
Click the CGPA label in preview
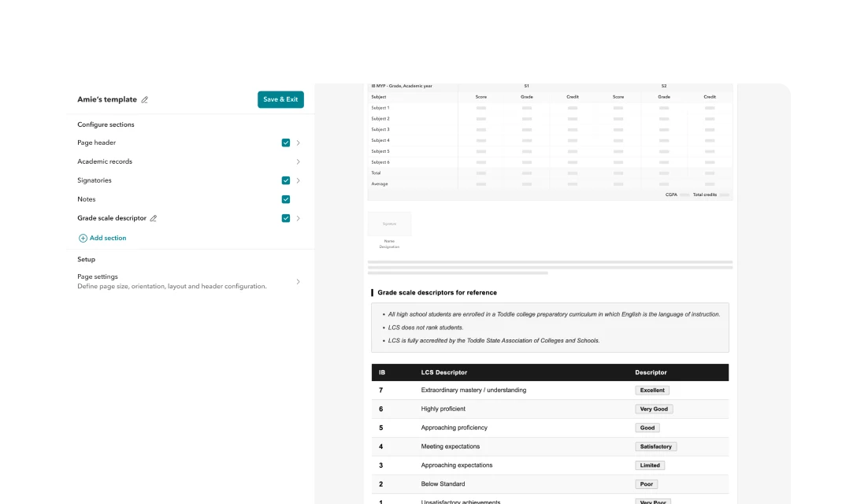pyautogui.click(x=671, y=195)
